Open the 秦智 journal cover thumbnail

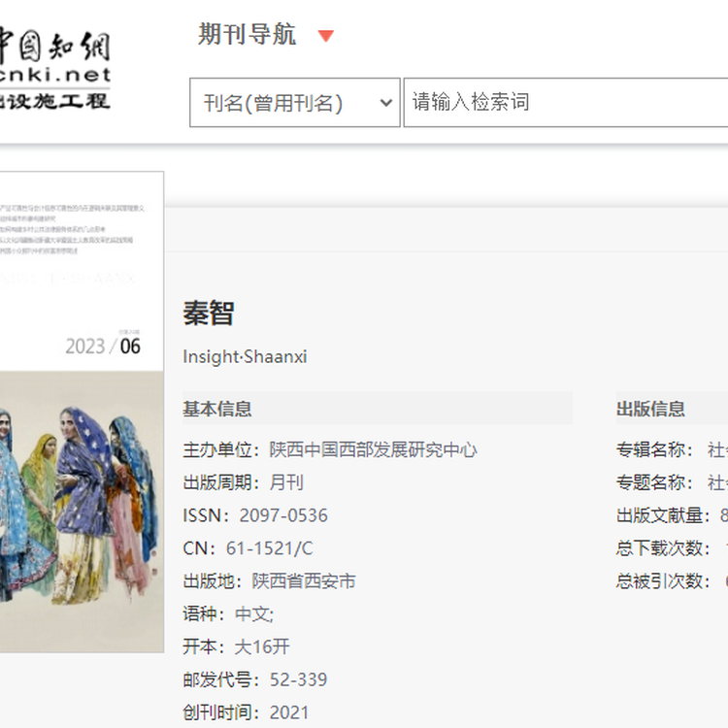tap(82, 412)
